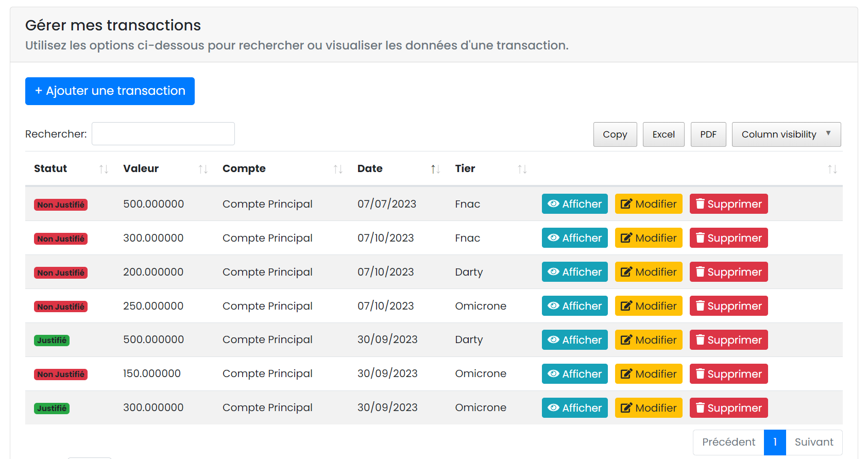Screen dimensions: 868x459
Task: Export the table as PDF
Action: (x=708, y=134)
